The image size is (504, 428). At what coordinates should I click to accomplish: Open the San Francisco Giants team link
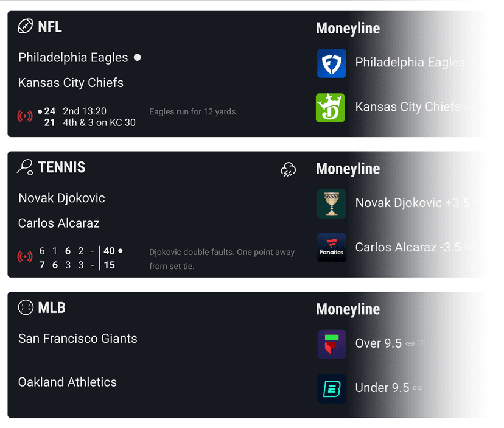pyautogui.click(x=78, y=339)
